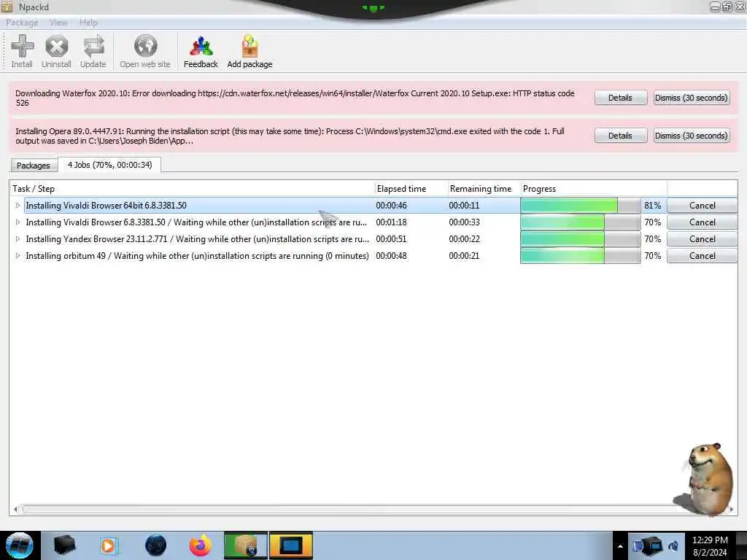Cancel the Yandex Browser installation job
Viewport: 747px width, 560px height.
tap(703, 239)
